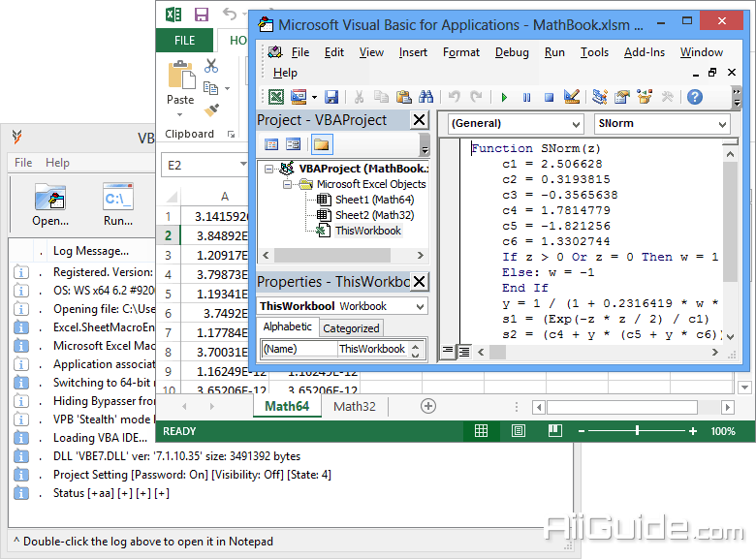Viewport: 756px width, 559px height.
Task: Toggle Folders view in Project pane
Action: pyautogui.click(x=322, y=144)
